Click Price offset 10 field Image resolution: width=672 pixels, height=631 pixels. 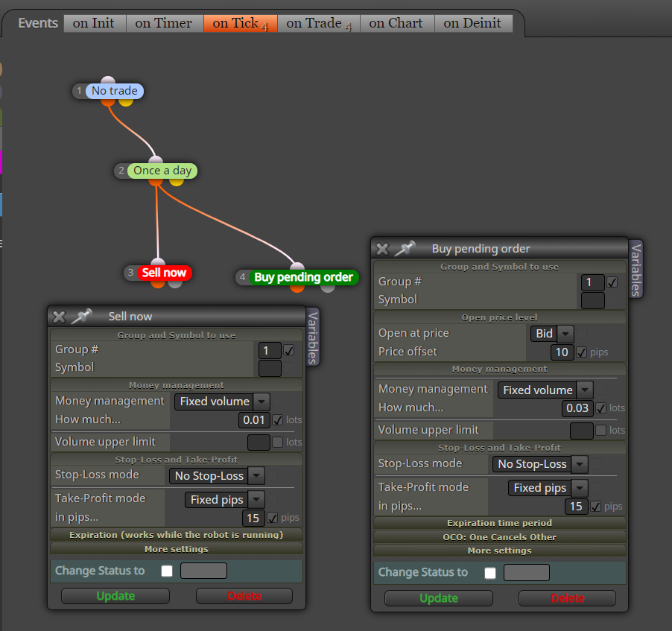pyautogui.click(x=562, y=352)
